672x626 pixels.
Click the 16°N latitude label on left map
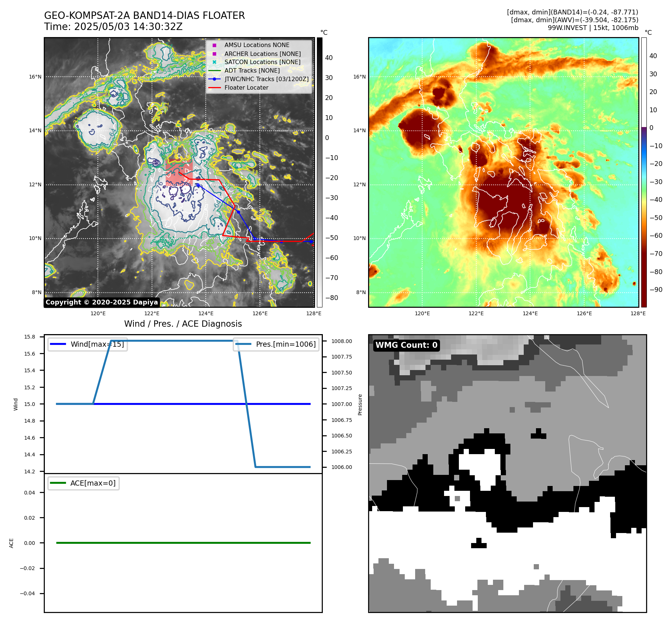coord(35,77)
